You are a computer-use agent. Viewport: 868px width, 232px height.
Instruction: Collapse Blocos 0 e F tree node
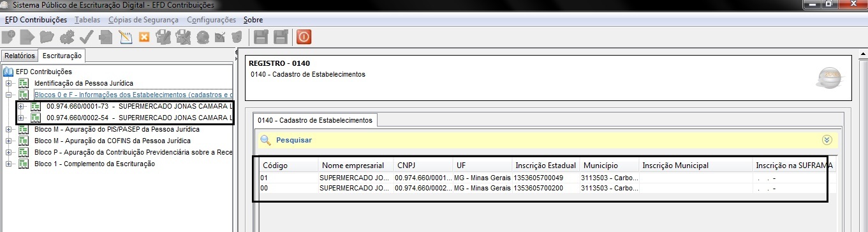[x=8, y=95]
